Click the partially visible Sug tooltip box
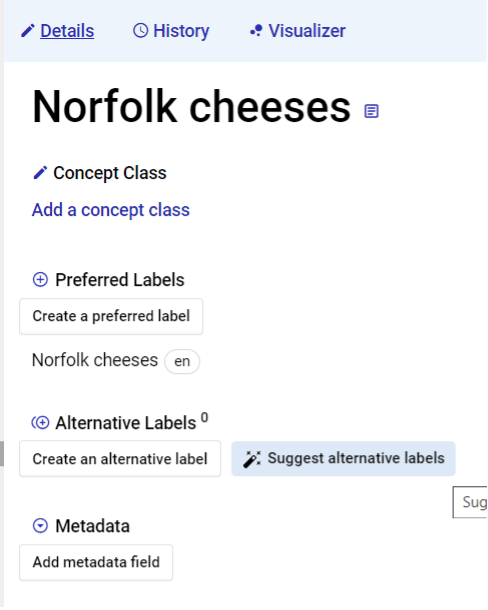488x610 pixels. point(470,502)
